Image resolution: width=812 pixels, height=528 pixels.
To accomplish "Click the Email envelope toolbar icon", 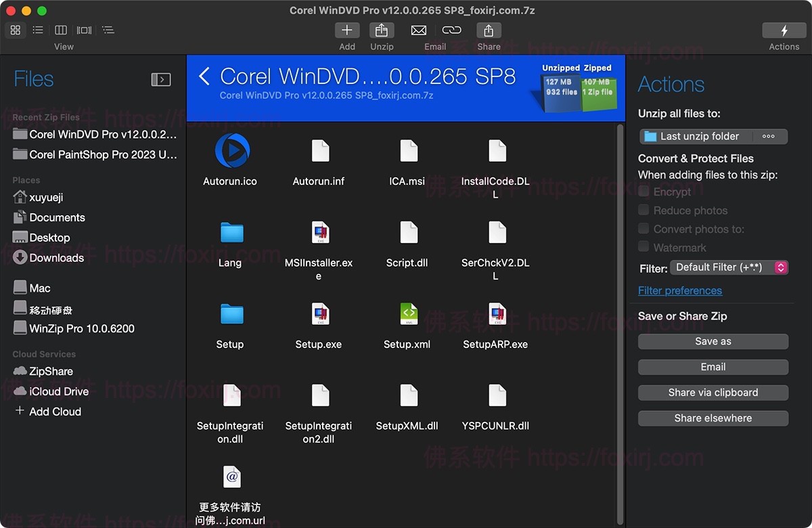I will pyautogui.click(x=419, y=30).
